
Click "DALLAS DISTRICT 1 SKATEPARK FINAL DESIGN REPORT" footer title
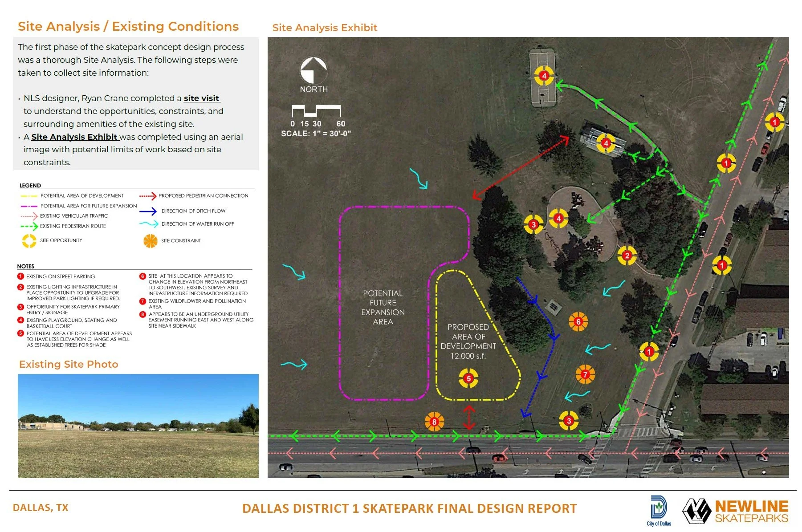point(410,508)
